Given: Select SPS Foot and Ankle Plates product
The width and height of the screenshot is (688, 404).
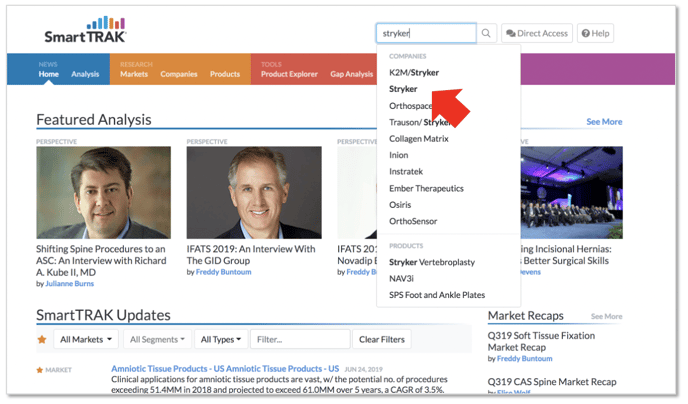Looking at the screenshot, I should tap(437, 295).
